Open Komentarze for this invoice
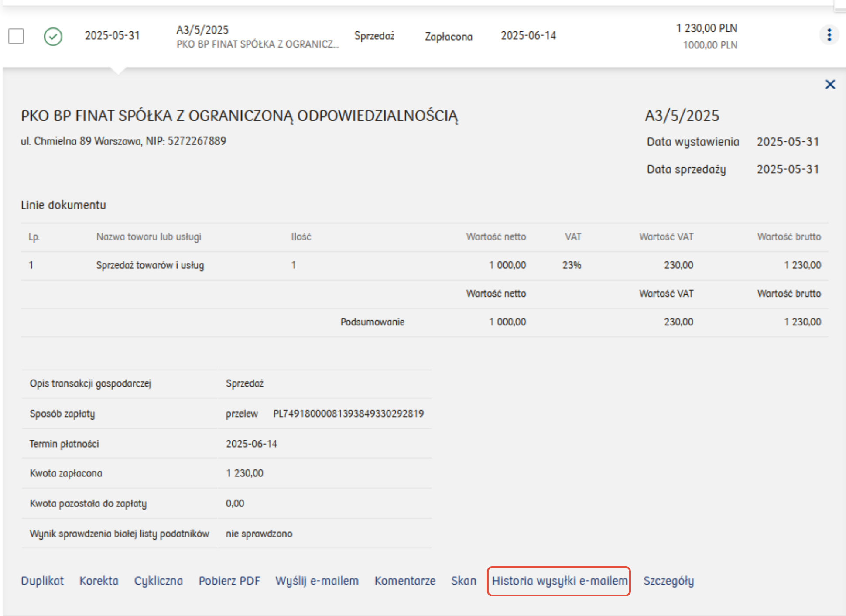This screenshot has height=616, width=846. [x=404, y=581]
